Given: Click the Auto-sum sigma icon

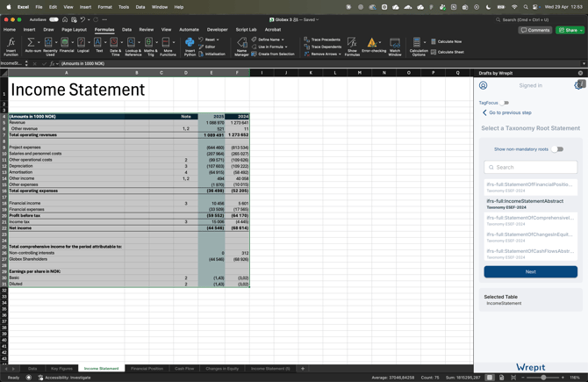Looking at the screenshot, I should pyautogui.click(x=31, y=42).
